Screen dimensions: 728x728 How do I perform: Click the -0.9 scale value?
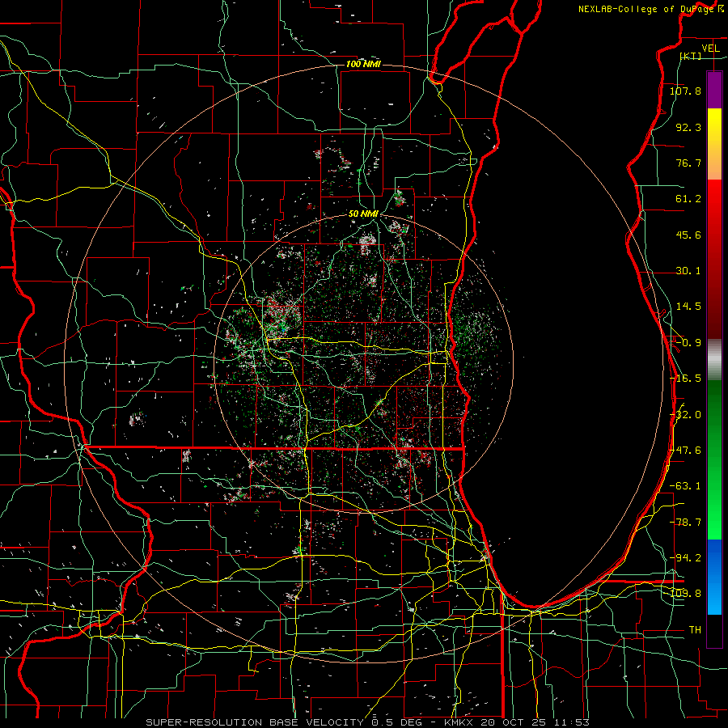(x=688, y=343)
